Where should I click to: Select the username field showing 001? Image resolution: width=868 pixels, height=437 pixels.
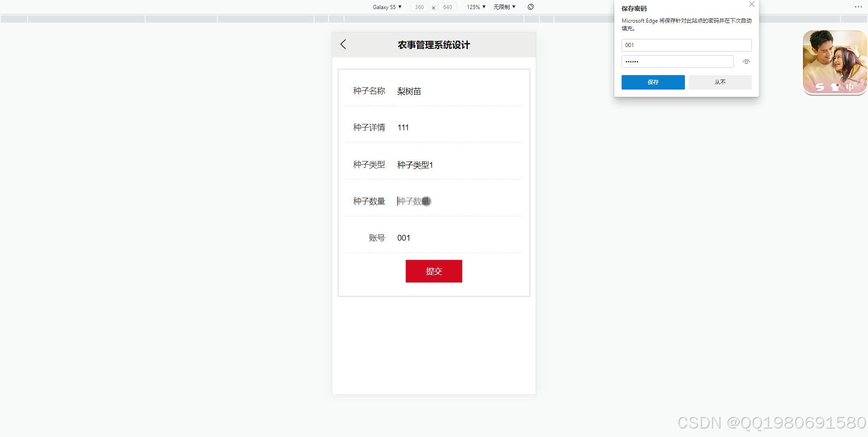click(x=686, y=45)
